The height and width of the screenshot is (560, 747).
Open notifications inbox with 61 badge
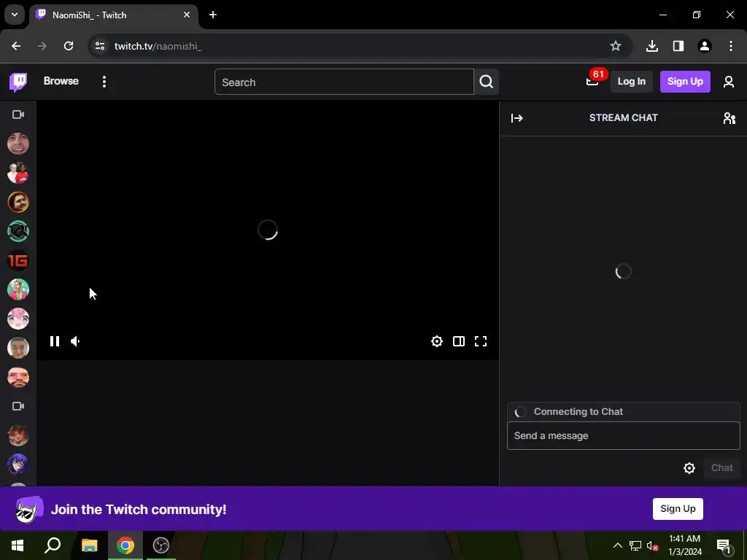pos(592,82)
